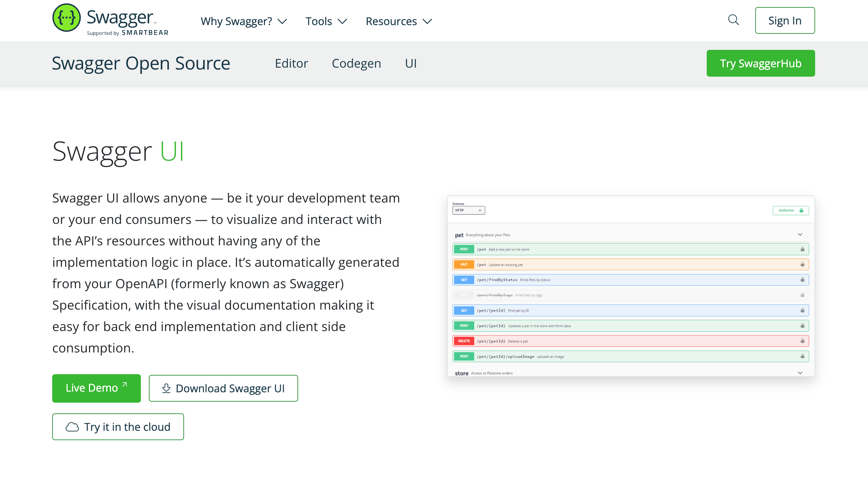The width and height of the screenshot is (868, 484).
Task: Click 'Everything about your Pets' text
Action: [488, 235]
